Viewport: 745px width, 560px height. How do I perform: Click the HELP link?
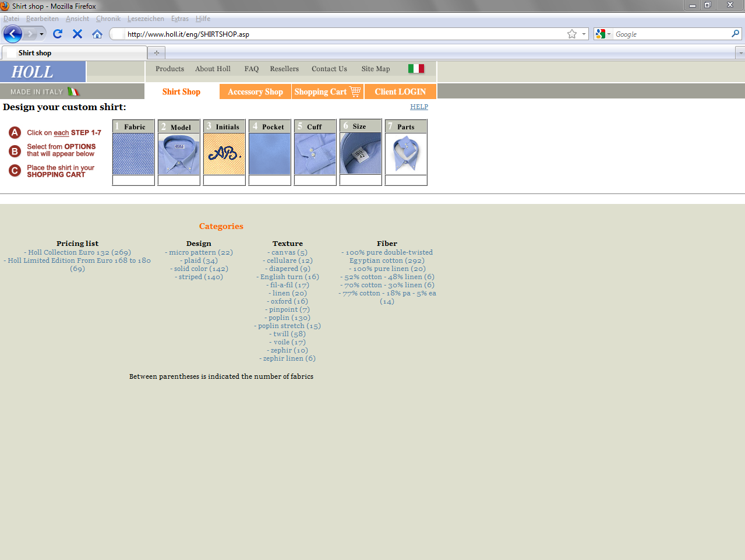coord(419,107)
